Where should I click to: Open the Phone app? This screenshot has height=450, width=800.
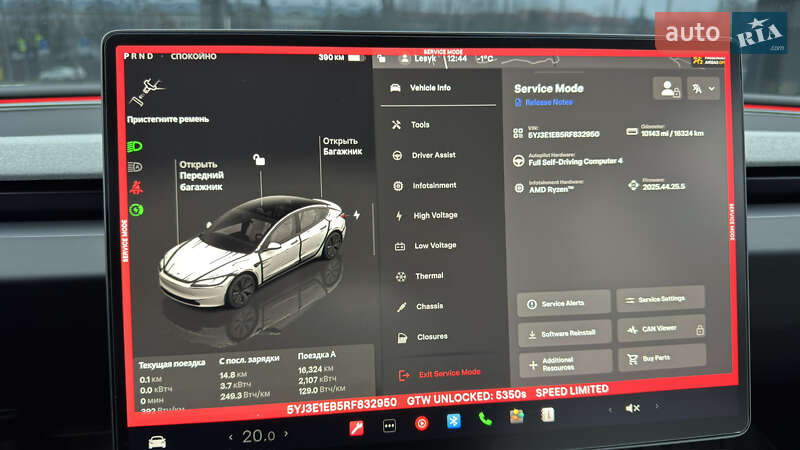[x=485, y=419]
